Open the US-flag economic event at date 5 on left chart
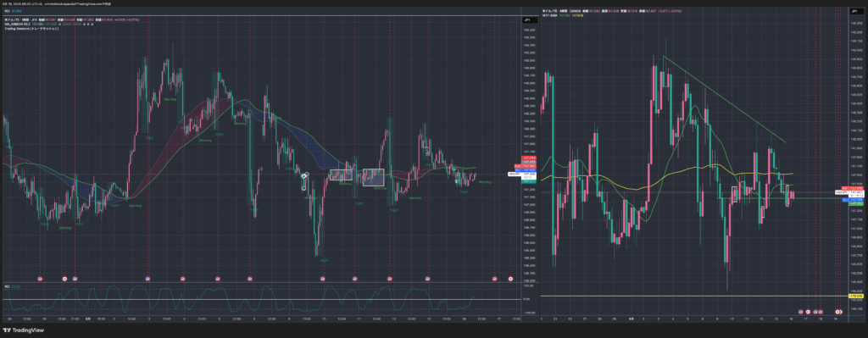Viewport: 868px width, 338px height. (x=218, y=278)
